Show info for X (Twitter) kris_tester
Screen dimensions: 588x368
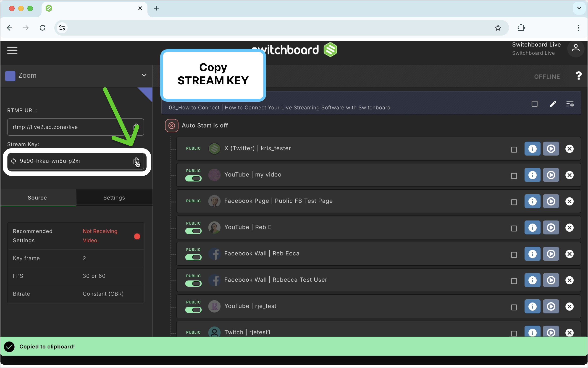(532, 149)
